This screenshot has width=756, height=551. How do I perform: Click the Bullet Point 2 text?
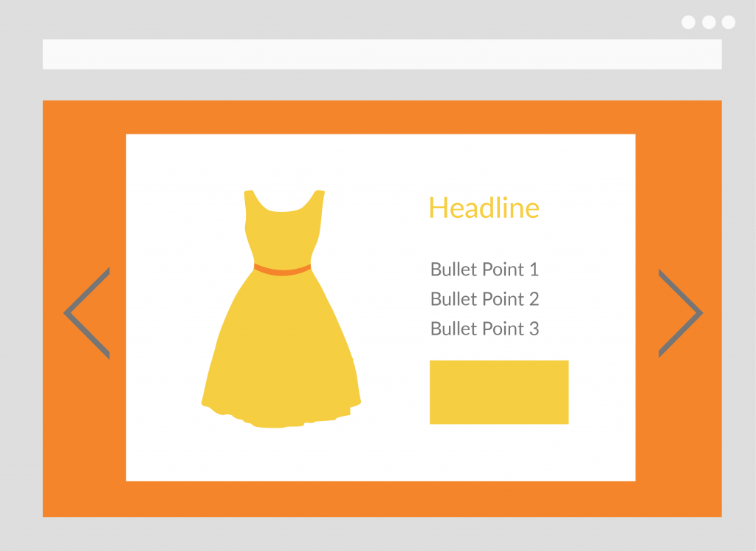(x=484, y=299)
